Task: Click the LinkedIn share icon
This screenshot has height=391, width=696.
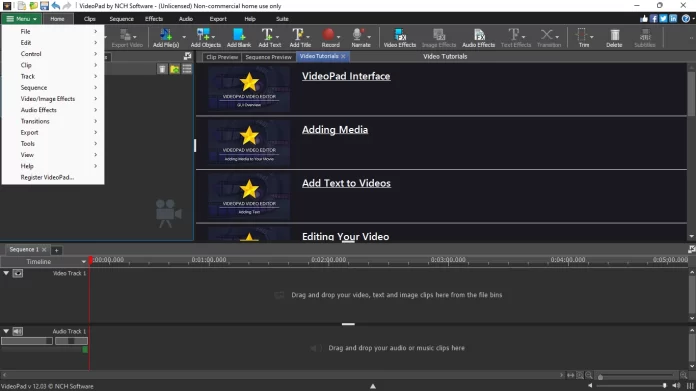Action: pyautogui.click(x=673, y=19)
